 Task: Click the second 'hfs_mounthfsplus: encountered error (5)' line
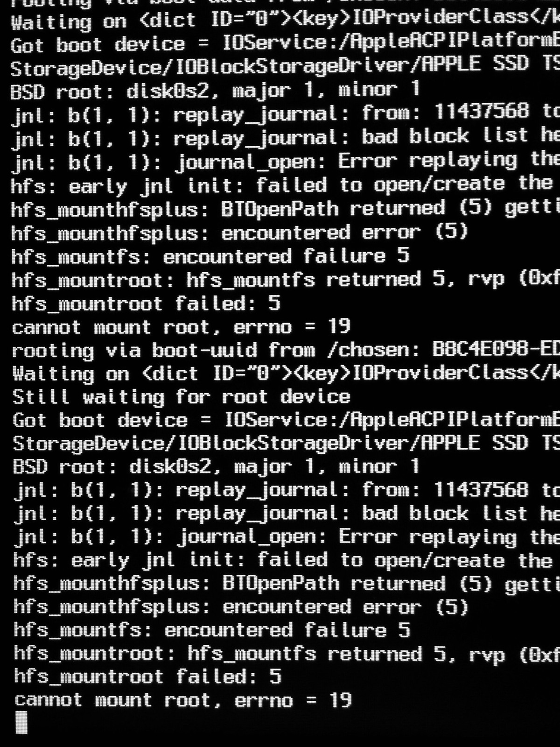tap(240, 607)
